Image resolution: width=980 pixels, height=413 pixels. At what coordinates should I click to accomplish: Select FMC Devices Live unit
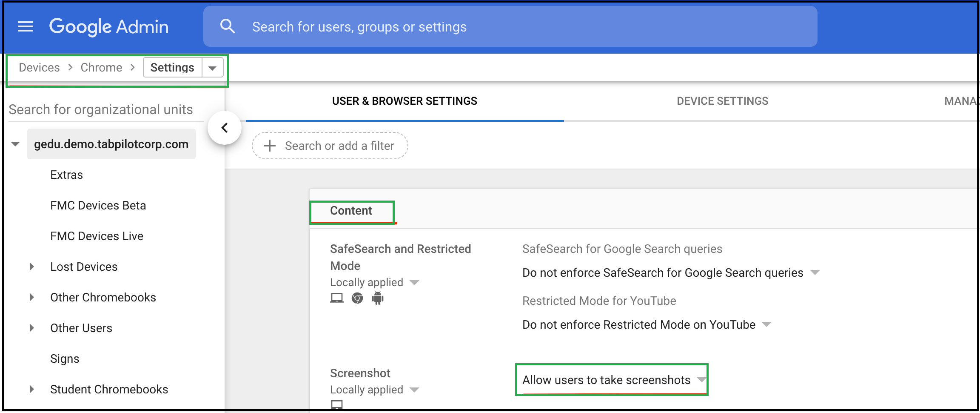click(x=97, y=236)
